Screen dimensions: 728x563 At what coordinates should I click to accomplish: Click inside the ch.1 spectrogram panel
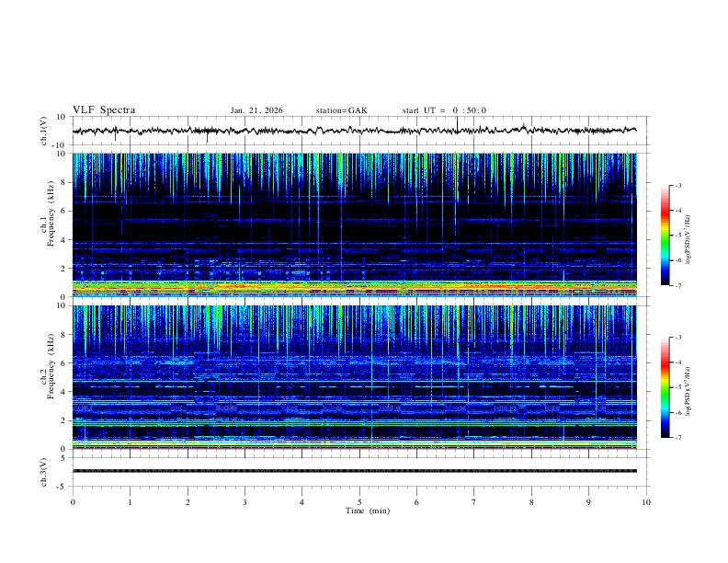(x=354, y=224)
